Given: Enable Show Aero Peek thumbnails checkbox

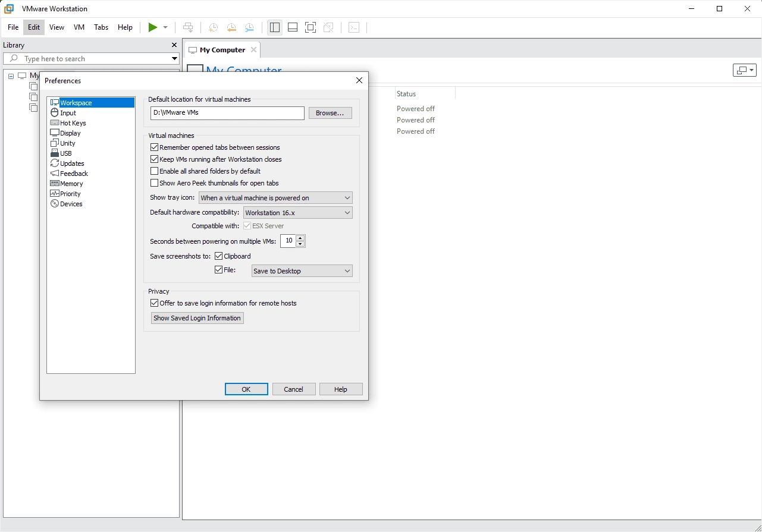Looking at the screenshot, I should pos(155,183).
